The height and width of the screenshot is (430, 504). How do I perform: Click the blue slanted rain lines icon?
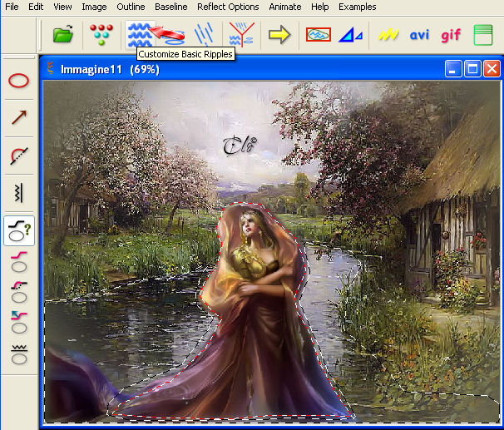(x=204, y=34)
